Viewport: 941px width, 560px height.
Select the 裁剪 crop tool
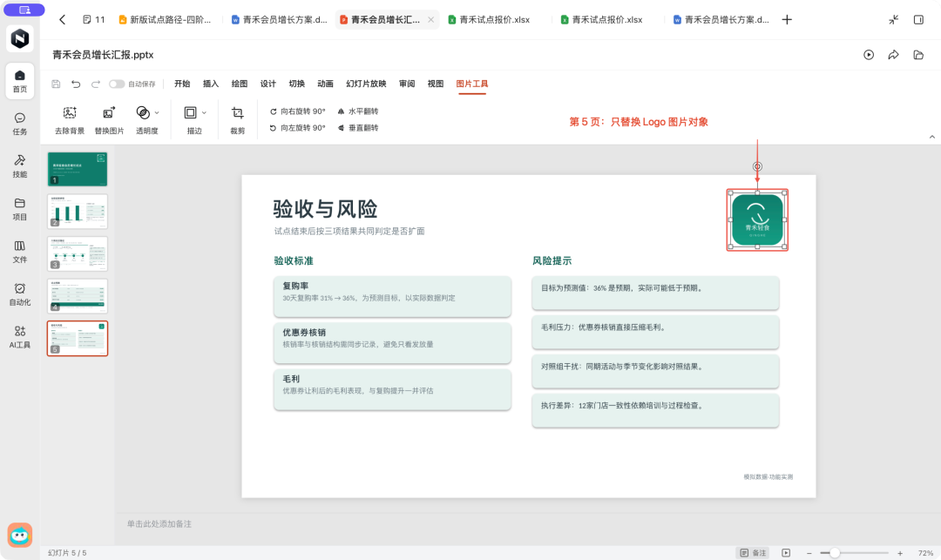238,120
